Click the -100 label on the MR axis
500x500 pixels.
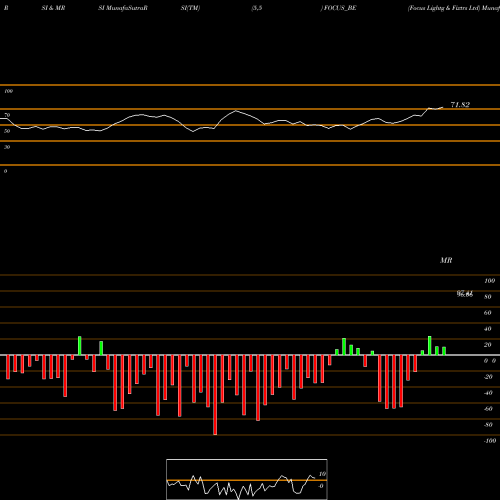[489, 441]
